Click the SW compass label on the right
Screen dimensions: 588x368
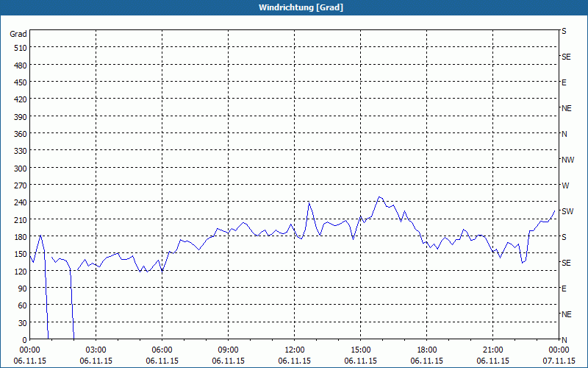coord(567,211)
